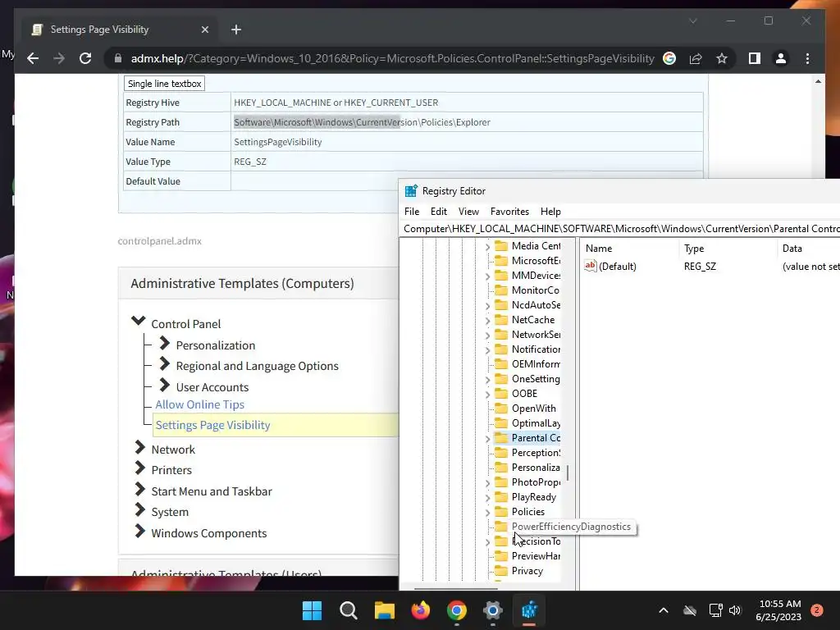Open the Allow Online Tips link
840x630 pixels.
point(200,404)
